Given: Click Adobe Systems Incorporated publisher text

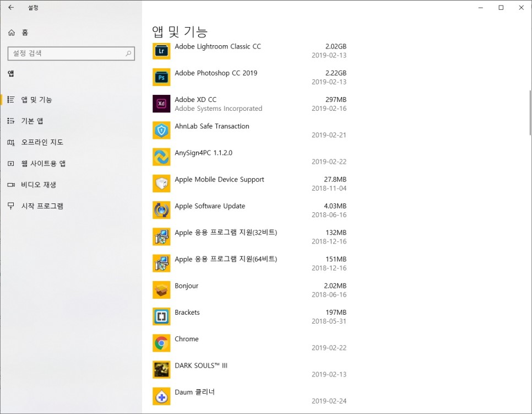Looking at the screenshot, I should click(x=219, y=109).
